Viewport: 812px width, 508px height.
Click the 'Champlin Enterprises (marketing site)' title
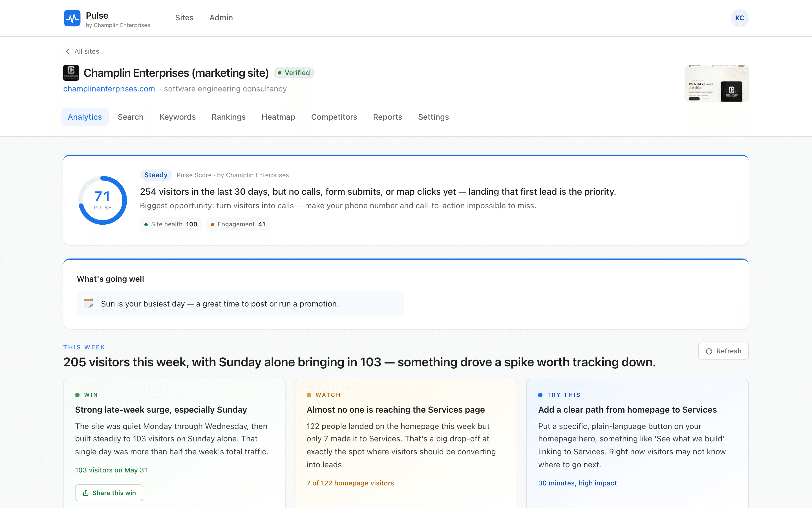[x=176, y=73]
